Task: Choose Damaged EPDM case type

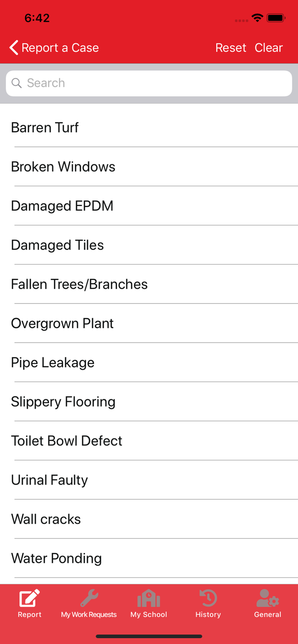Action: (62, 206)
